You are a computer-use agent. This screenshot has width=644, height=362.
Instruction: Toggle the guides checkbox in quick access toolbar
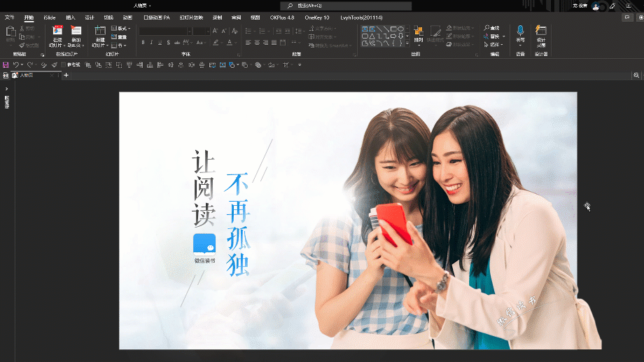click(x=63, y=65)
